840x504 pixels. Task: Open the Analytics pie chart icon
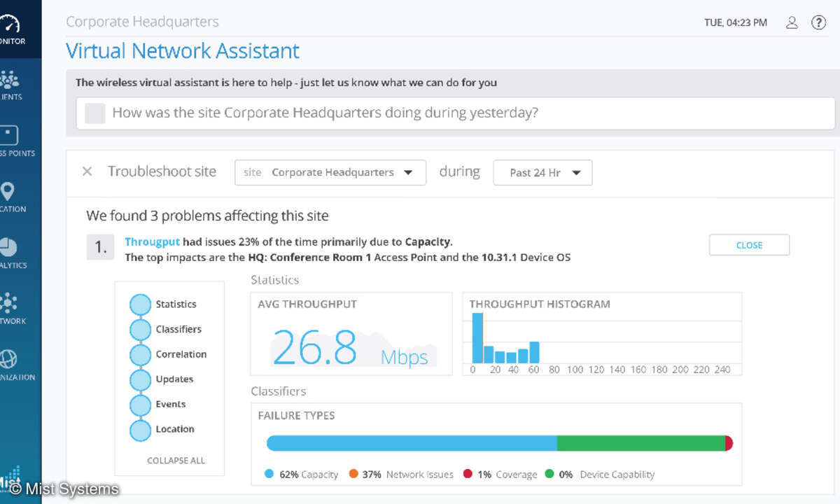(x=8, y=247)
